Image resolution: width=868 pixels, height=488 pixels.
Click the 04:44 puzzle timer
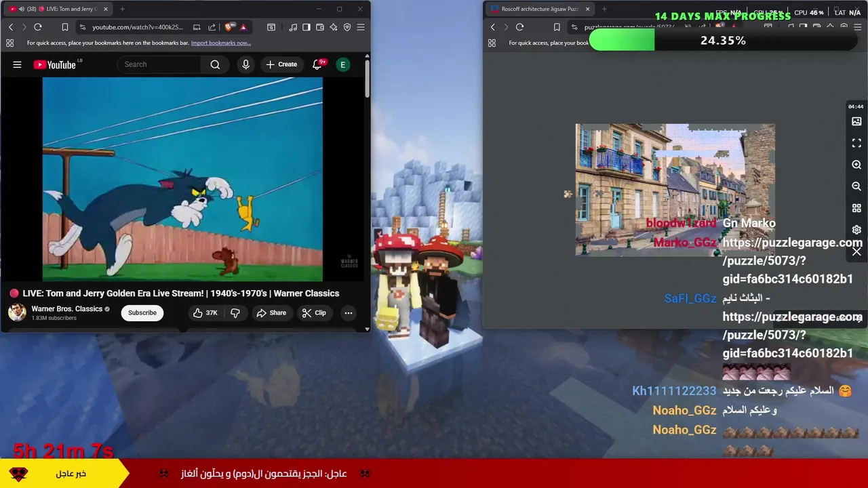pos(856,106)
